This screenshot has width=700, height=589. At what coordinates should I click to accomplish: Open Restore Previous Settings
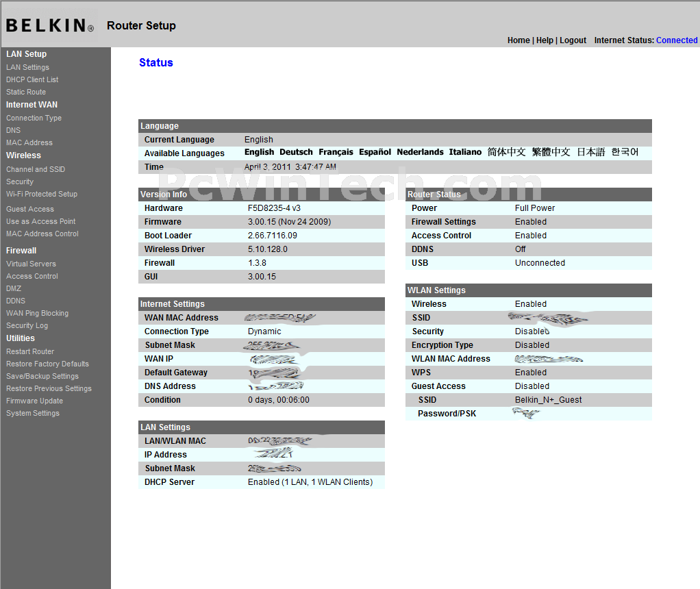49,389
